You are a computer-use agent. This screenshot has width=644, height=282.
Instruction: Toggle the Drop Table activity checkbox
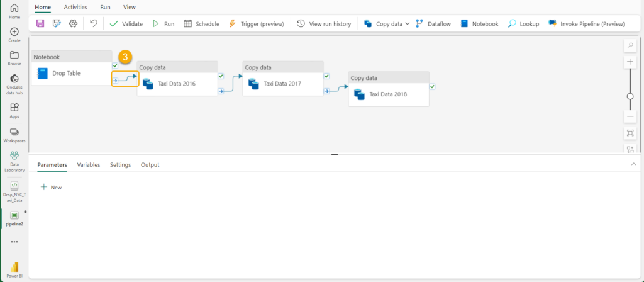tap(115, 65)
